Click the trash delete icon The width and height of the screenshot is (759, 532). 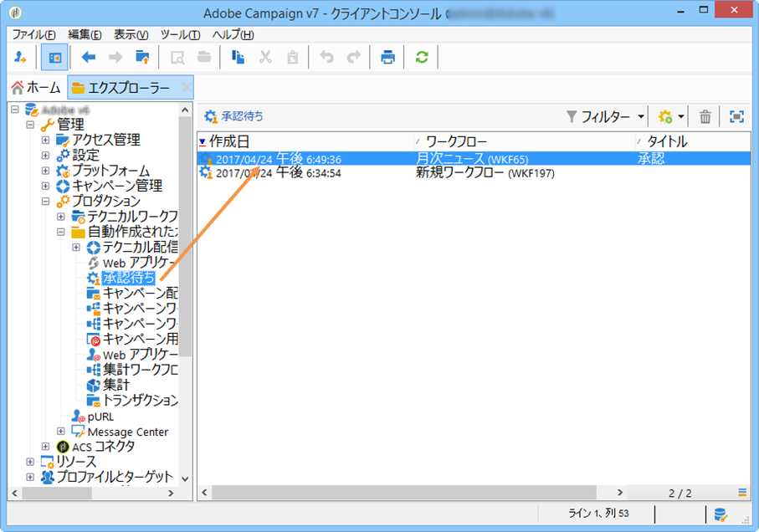(705, 116)
